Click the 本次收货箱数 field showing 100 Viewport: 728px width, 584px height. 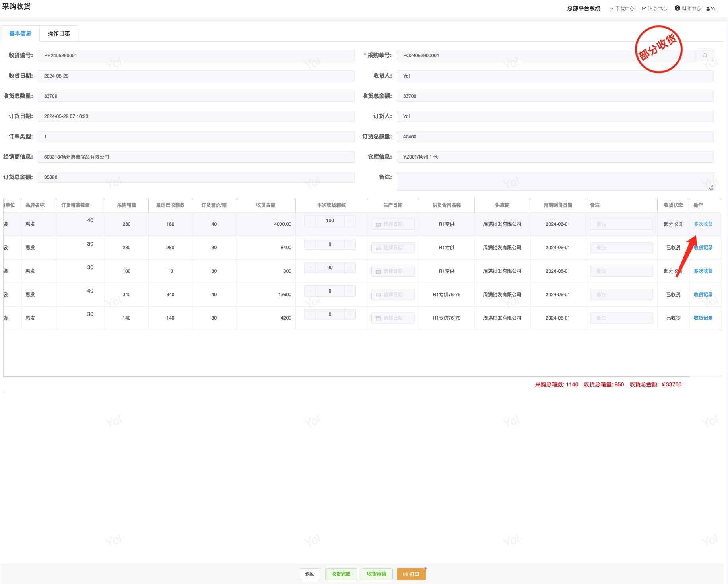[x=330, y=221]
